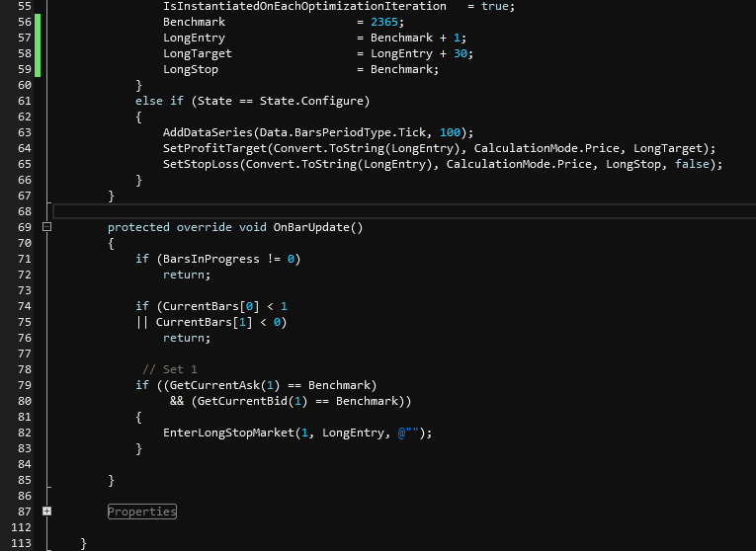The image size is (756, 551).
Task: Click 'GetCurrentAsk(1)' on line 79
Action: 224,385
